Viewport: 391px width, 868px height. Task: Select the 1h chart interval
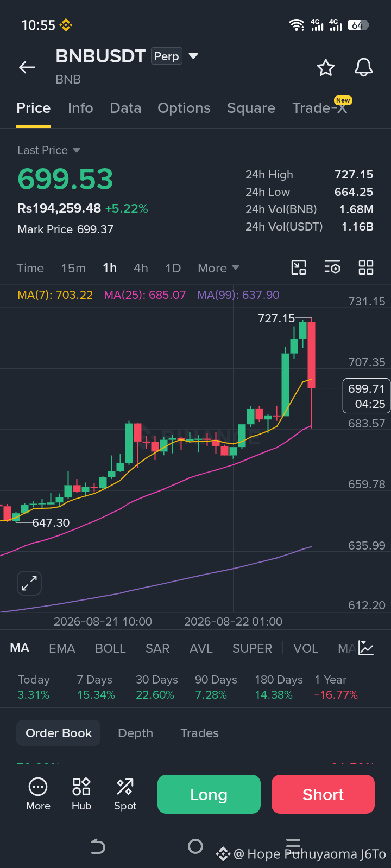point(110,268)
